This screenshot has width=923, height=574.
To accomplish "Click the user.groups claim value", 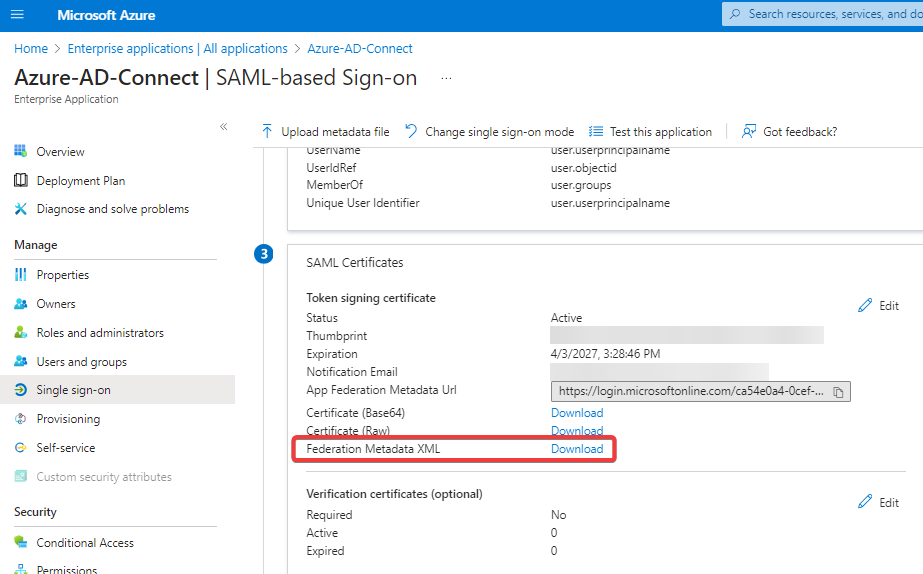I will (x=581, y=185).
